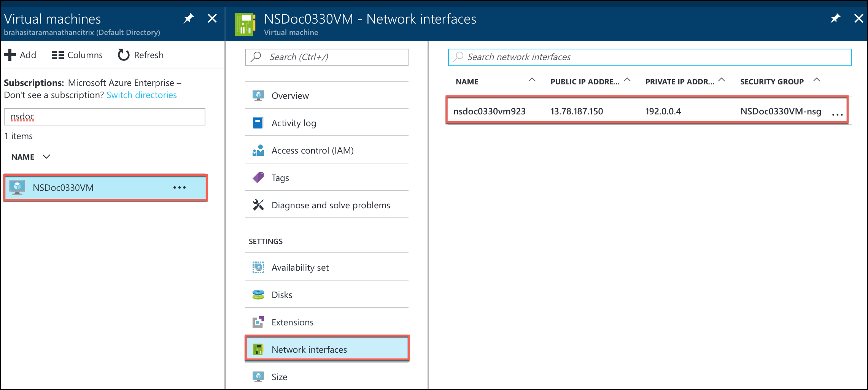The width and height of the screenshot is (868, 390).
Task: Sort by PRIVATE IP ADDR... column
Action: 680,82
